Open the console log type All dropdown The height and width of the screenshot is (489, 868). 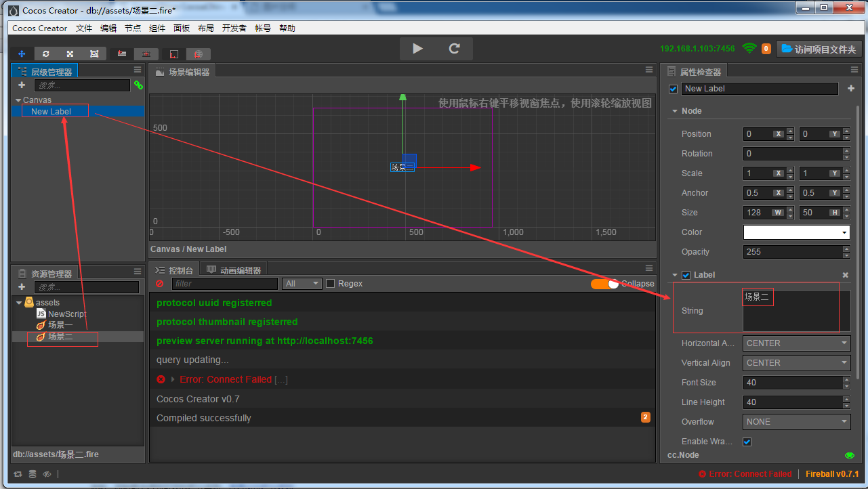[302, 284]
